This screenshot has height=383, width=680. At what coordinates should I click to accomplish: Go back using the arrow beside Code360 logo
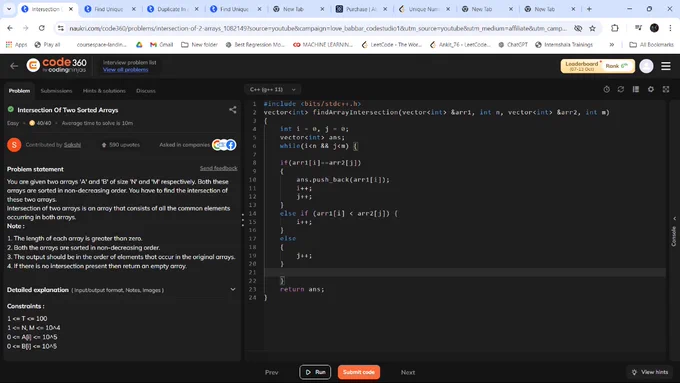click(x=14, y=66)
